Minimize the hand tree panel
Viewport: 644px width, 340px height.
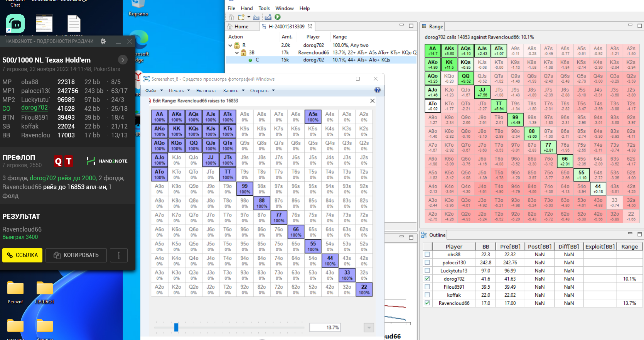click(x=401, y=25)
